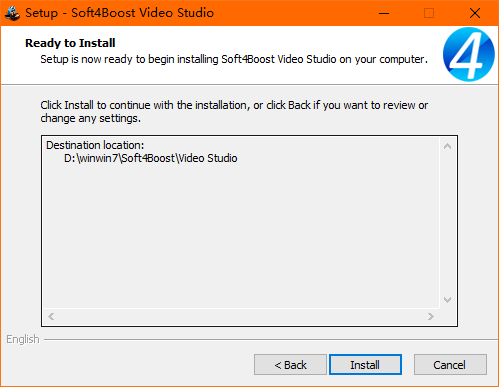Click the grayed-out maximize button
The width and height of the screenshot is (499, 387).
(429, 13)
